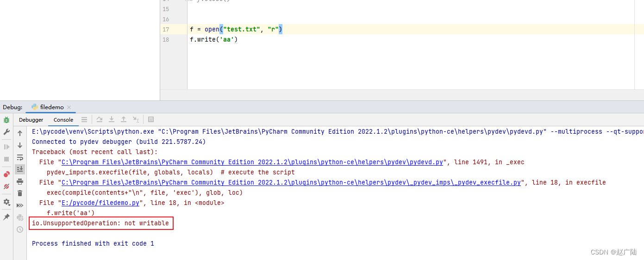Click the Step Into toolbar icon
Image resolution: width=644 pixels, height=260 pixels.
tap(112, 119)
